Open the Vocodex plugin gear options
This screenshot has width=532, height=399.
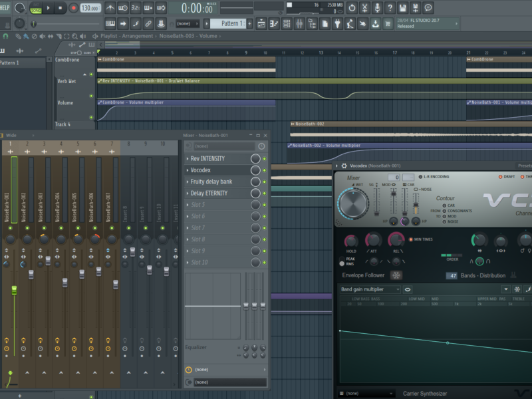(344, 166)
